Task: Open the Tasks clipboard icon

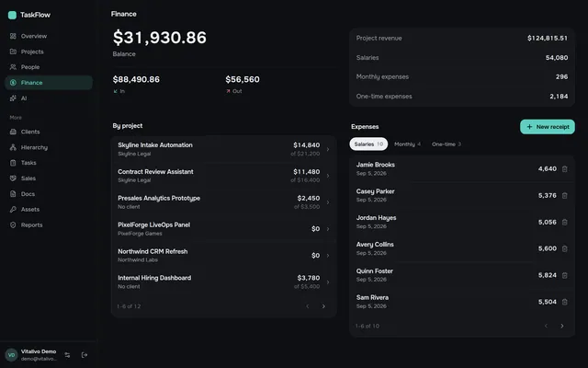Action: pos(13,163)
